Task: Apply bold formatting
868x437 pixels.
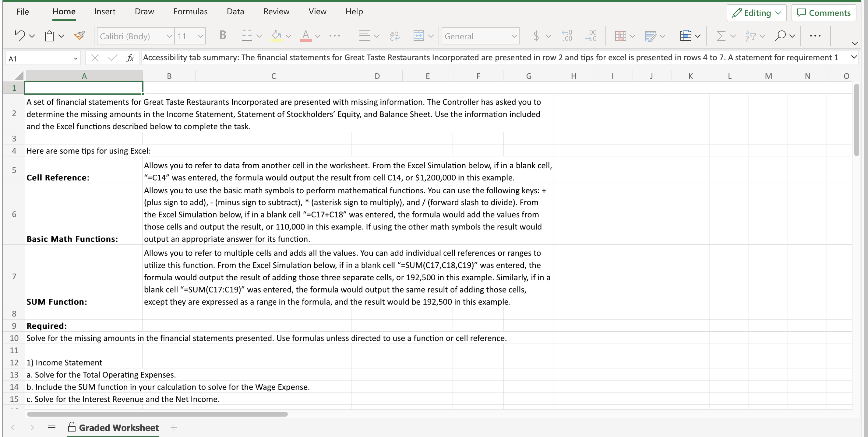Action: [222, 35]
